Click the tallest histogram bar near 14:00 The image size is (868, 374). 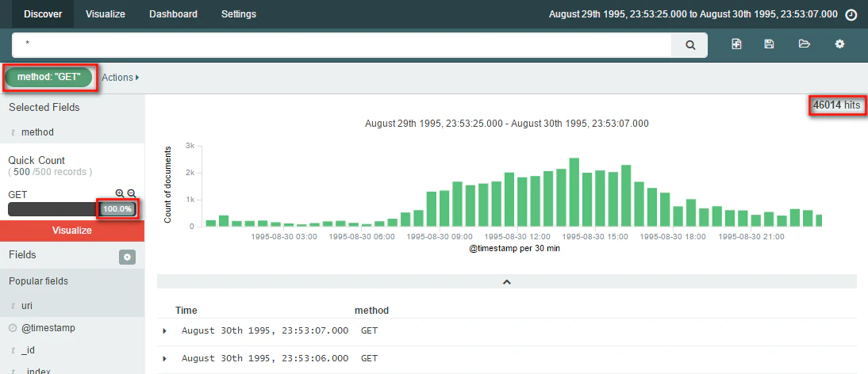point(574,193)
